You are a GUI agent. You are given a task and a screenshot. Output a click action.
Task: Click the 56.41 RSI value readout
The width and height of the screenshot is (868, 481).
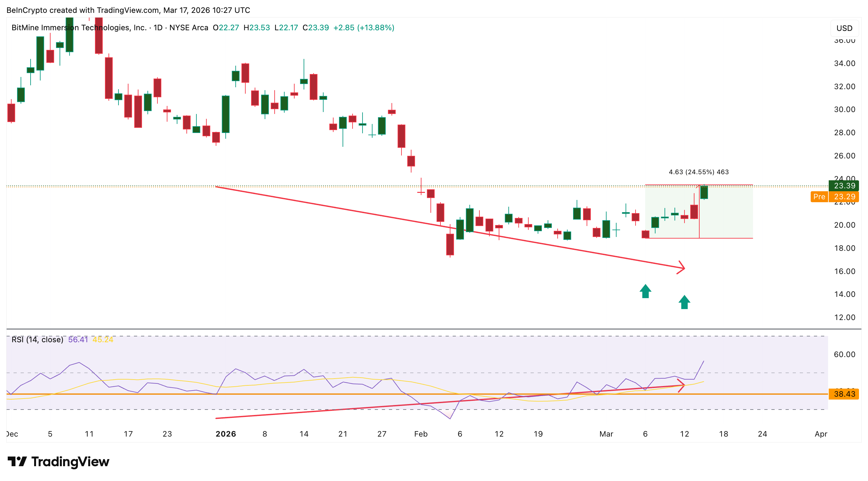[78, 340]
